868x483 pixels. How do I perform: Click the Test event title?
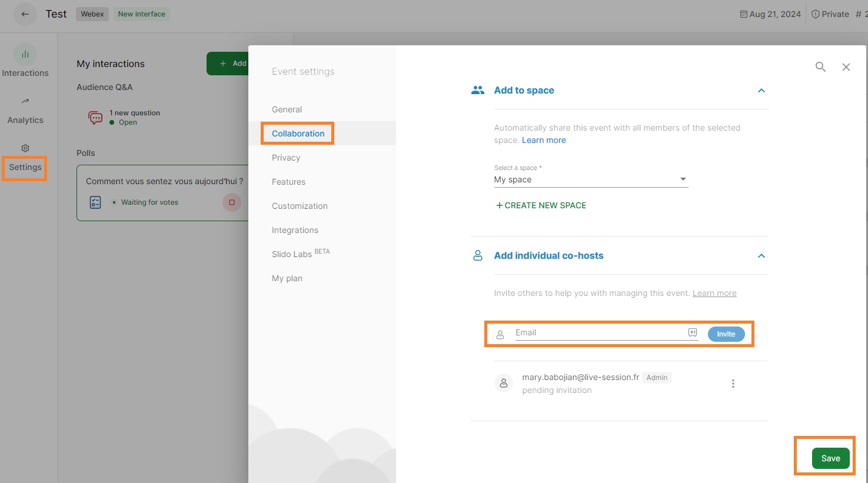point(56,14)
